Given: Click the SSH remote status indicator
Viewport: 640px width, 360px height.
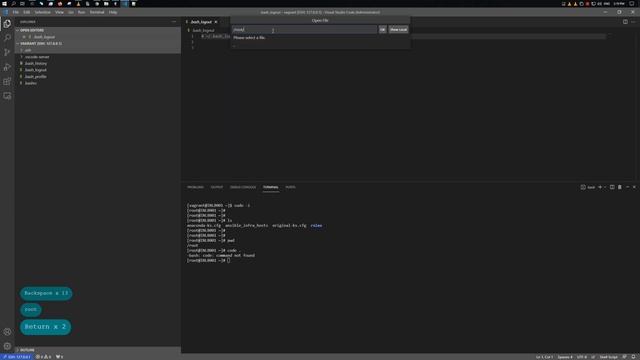Looking at the screenshot, I should 16,357.
